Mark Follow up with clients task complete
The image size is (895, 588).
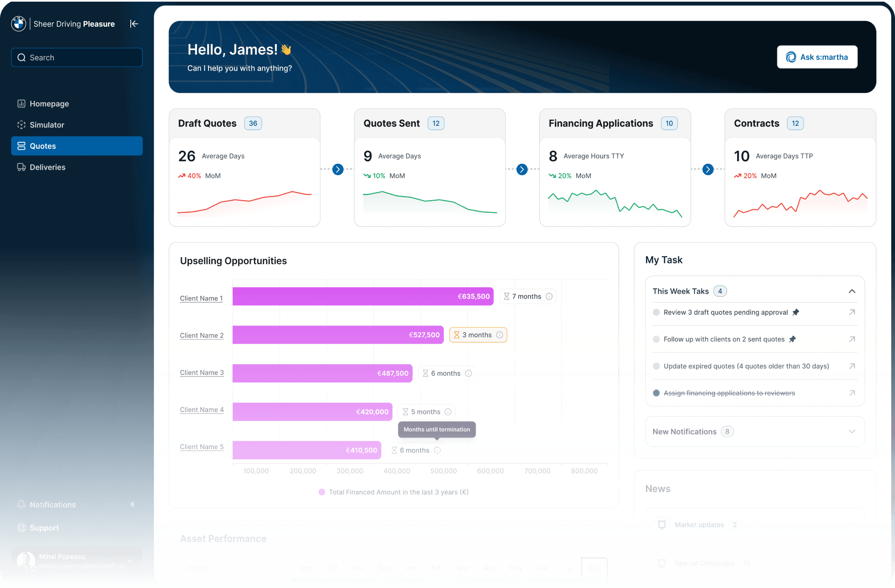[656, 339]
